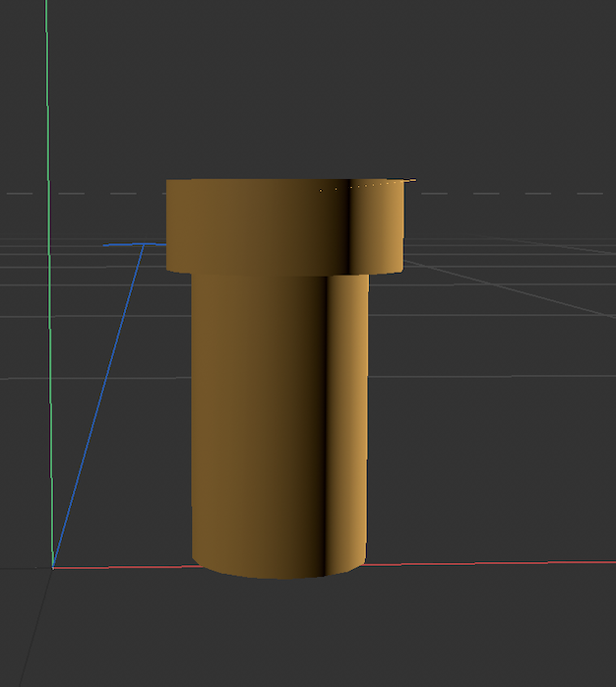The width and height of the screenshot is (616, 687).
Task: Click the left step where flange meets body
Action: coord(187,273)
